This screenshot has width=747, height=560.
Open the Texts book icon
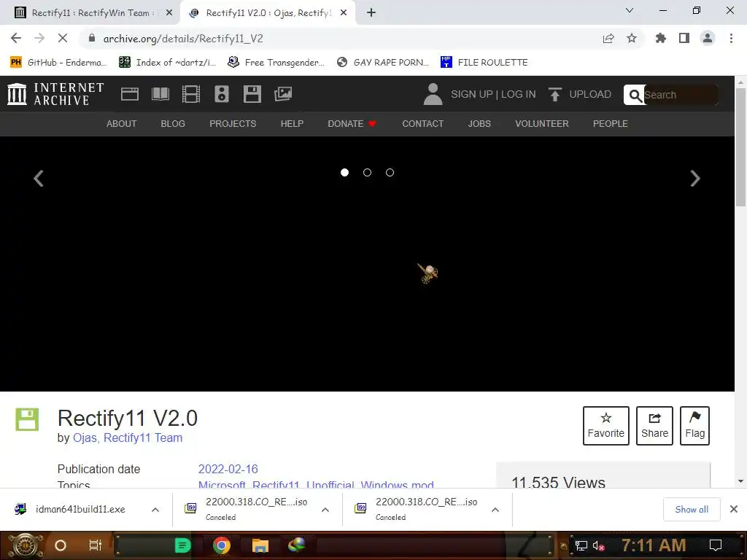coord(160,94)
